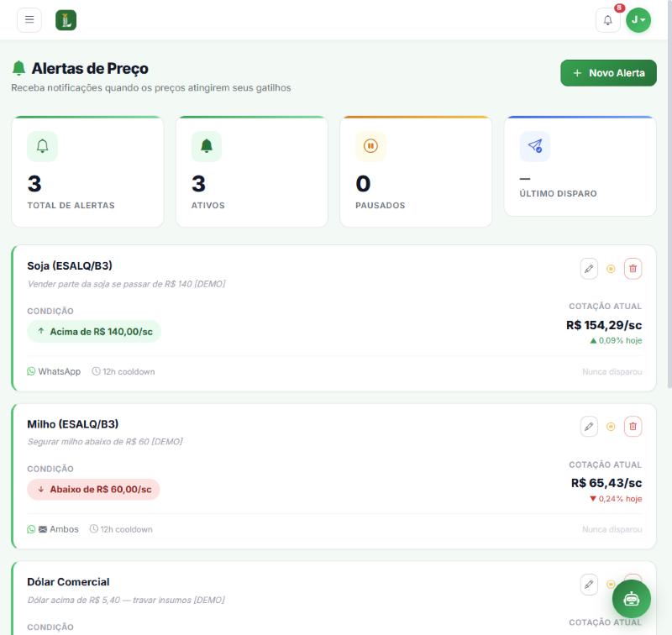Delete the Soja (ESALQ/B3) alert
This screenshot has height=635, width=672.
(x=633, y=269)
